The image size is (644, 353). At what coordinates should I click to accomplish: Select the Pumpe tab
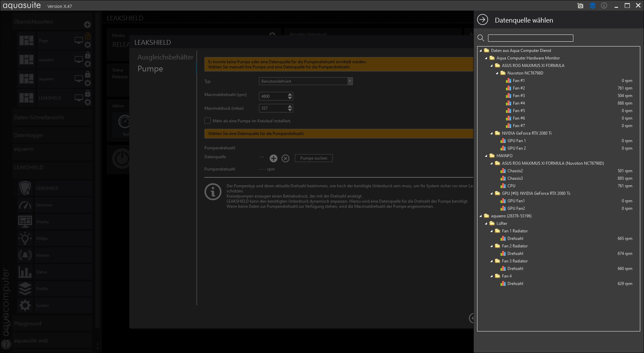(150, 69)
